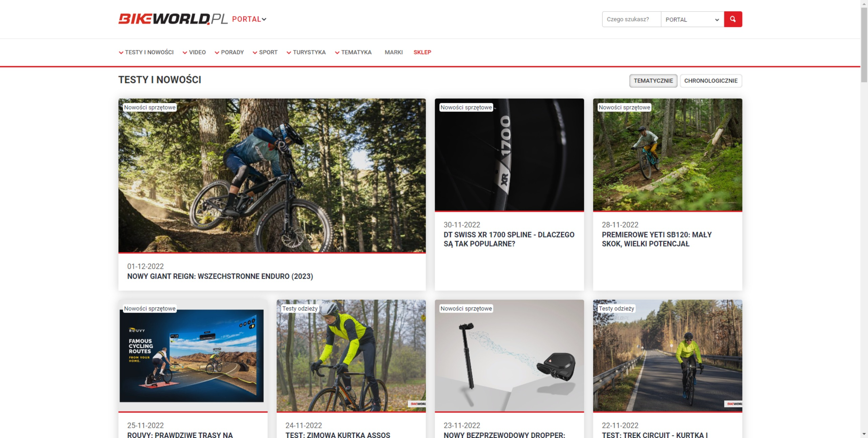
Task: Open 'PREMIEROWE YETI SB120' article title
Action: point(656,239)
